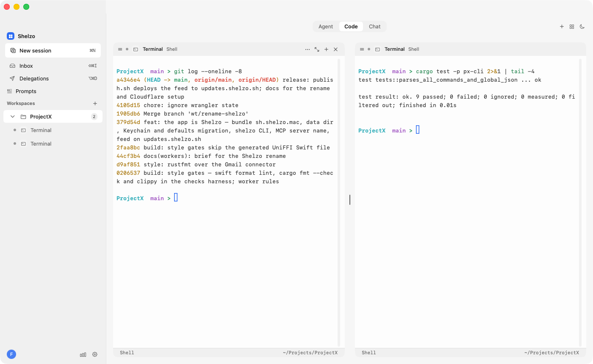Viewport: 593px width, 364px height.
Task: Click commit hash 379d54d
Action: point(128,122)
